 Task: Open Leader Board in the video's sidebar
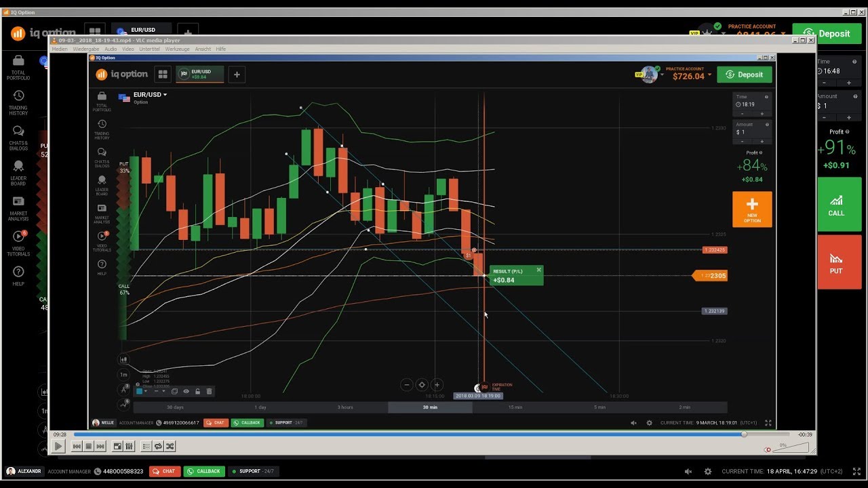pyautogui.click(x=102, y=184)
